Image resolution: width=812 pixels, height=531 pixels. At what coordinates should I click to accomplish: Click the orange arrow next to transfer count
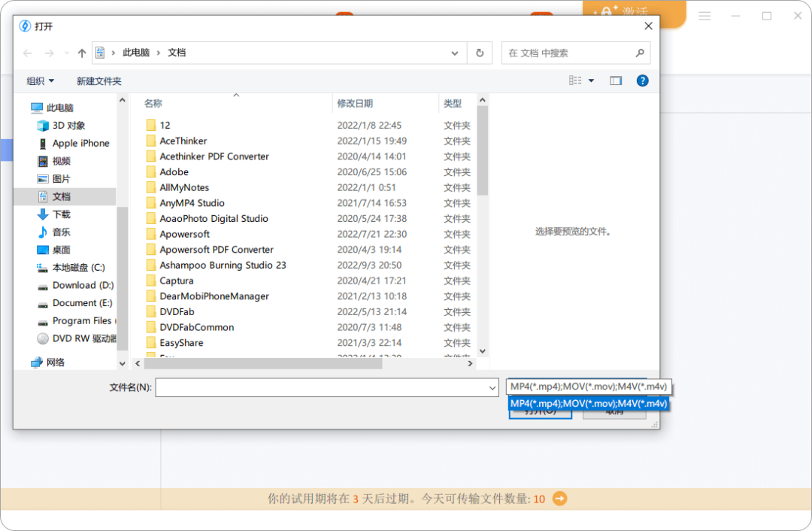pos(558,499)
